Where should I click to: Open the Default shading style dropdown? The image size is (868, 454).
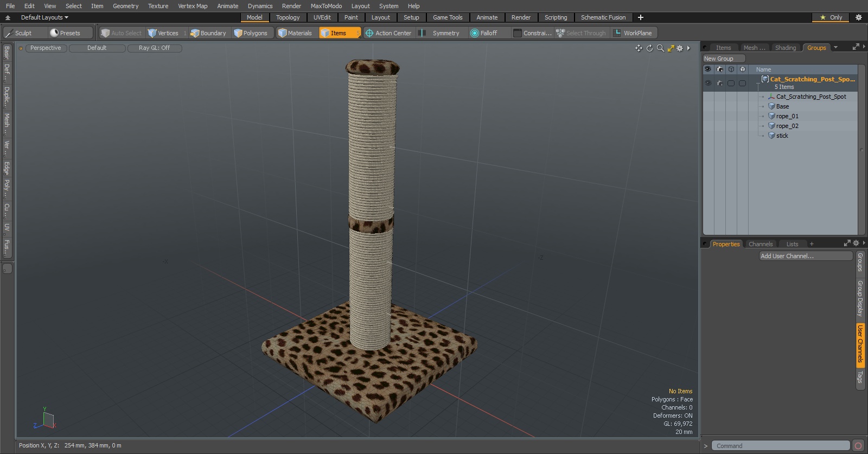point(97,48)
